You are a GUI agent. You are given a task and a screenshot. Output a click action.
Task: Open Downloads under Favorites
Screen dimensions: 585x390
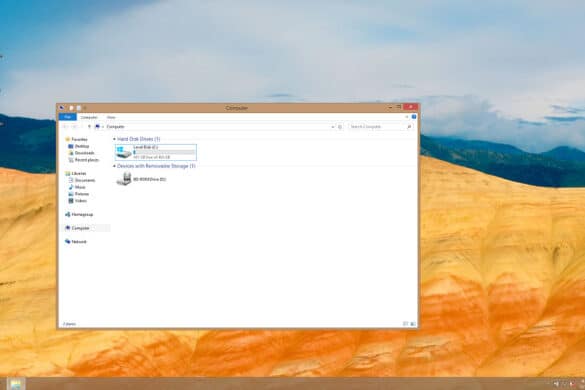pos(81,153)
